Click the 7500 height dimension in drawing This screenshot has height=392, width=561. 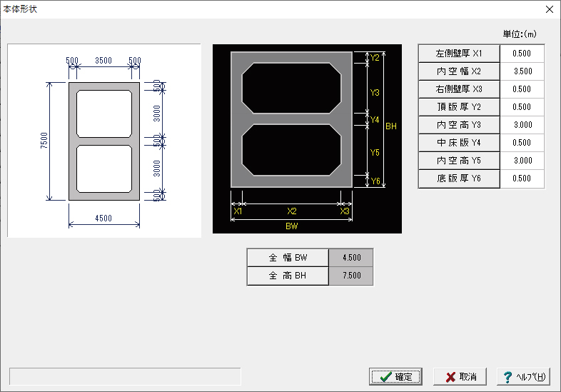tap(44, 141)
